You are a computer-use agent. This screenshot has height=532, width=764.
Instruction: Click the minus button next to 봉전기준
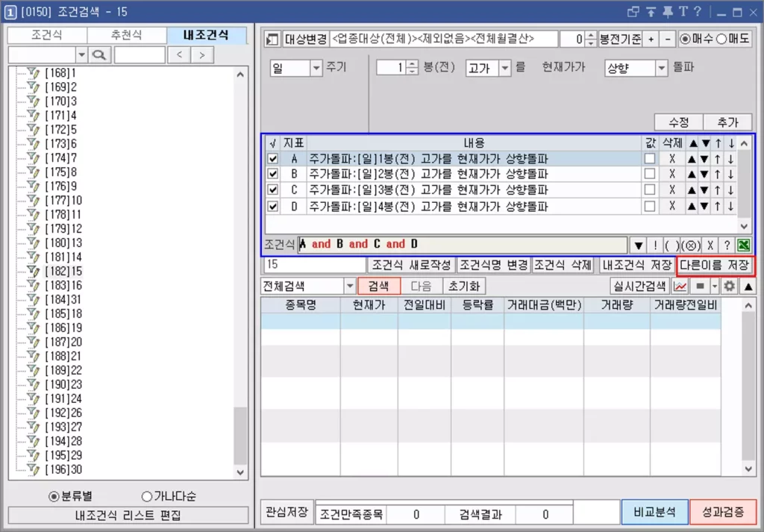(x=668, y=39)
